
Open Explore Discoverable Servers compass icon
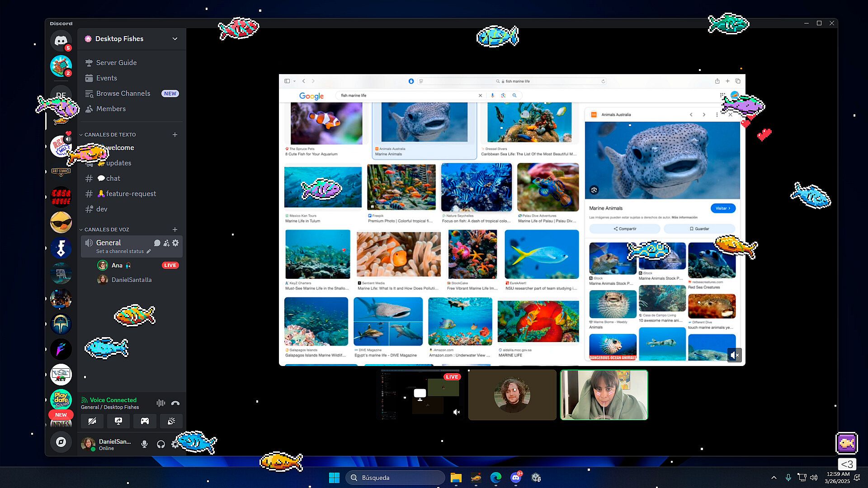coord(61,442)
